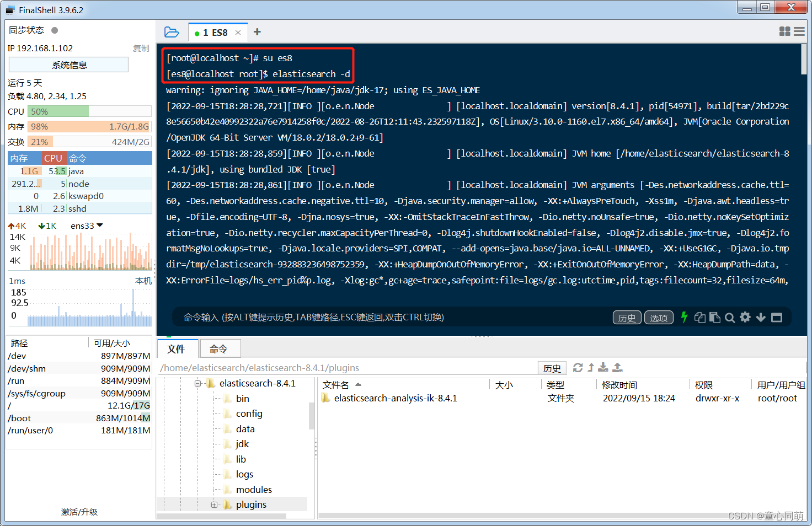This screenshot has height=526, width=812.
Task: Expand the plugins tree node
Action: tap(214, 504)
